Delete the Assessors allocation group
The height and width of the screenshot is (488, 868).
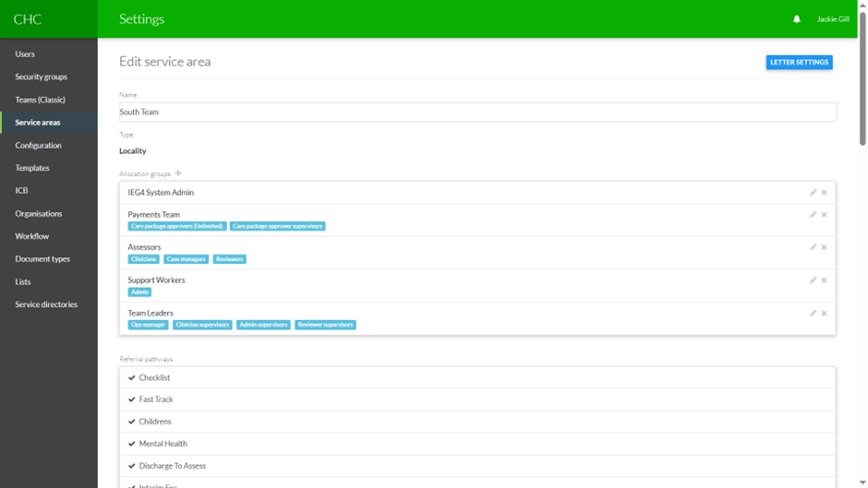pos(824,247)
